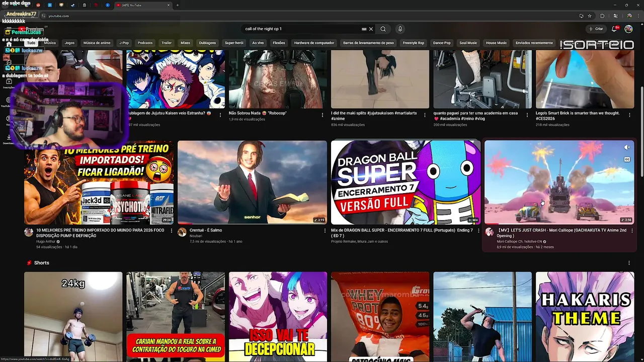
Task: Start voice search with microphone icon
Action: pyautogui.click(x=400, y=29)
